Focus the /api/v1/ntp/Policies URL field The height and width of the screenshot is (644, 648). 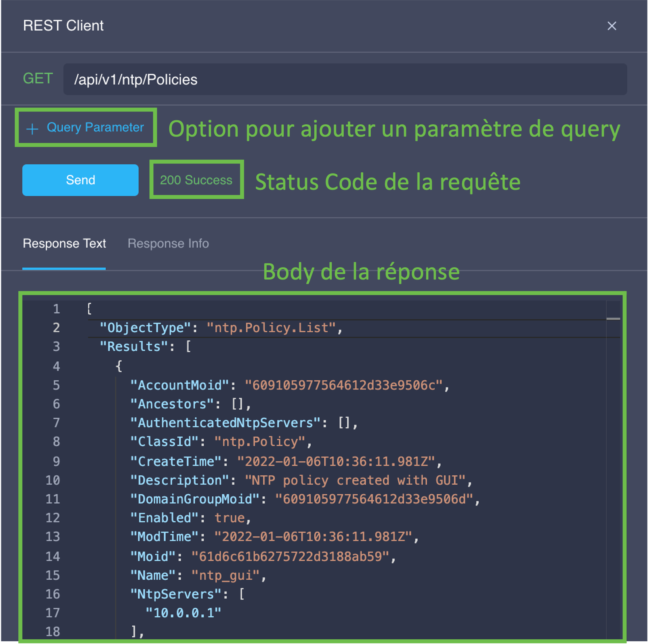point(345,79)
